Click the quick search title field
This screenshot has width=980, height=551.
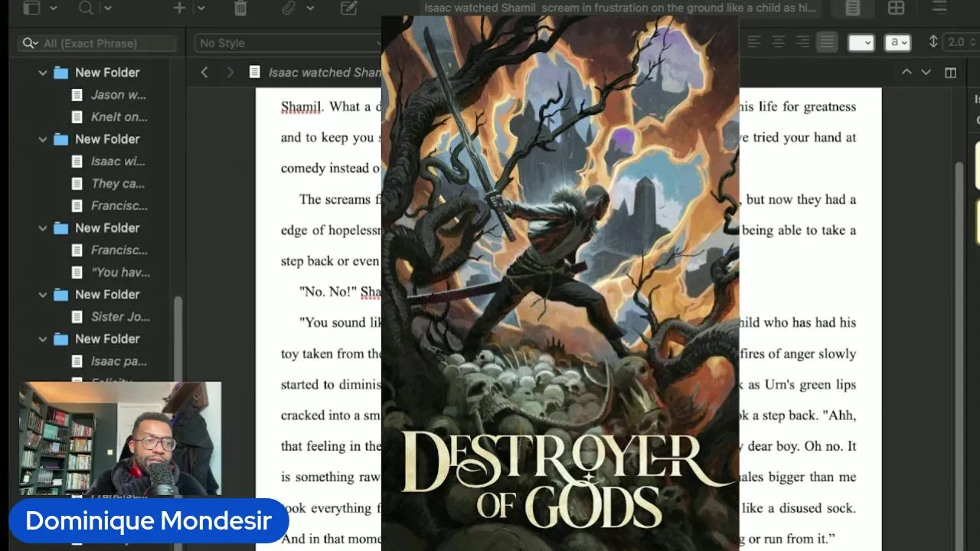click(x=620, y=8)
